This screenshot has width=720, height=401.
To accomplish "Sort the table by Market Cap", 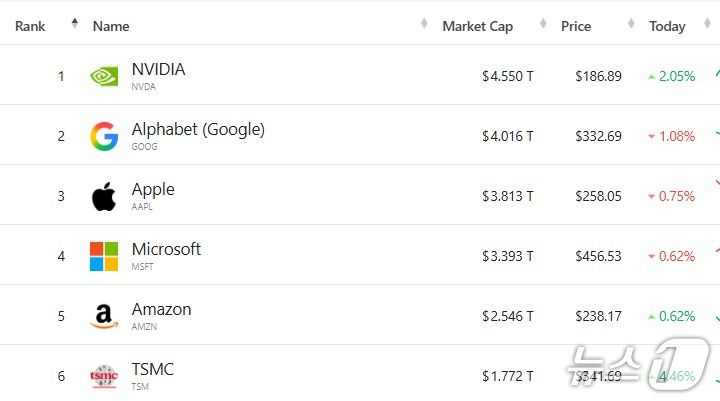I will [477, 26].
